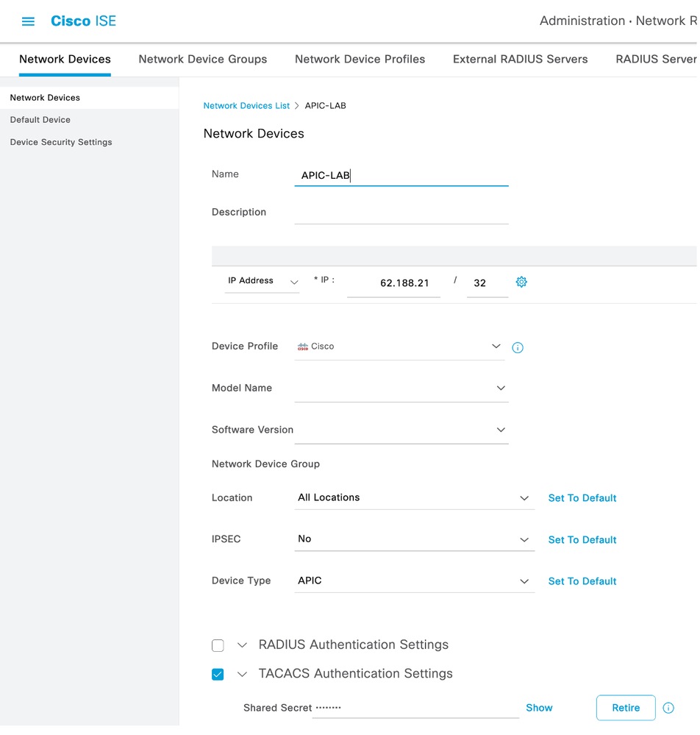The width and height of the screenshot is (700, 735).
Task: Open the Device Type dropdown showing APIC
Action: [x=524, y=580]
